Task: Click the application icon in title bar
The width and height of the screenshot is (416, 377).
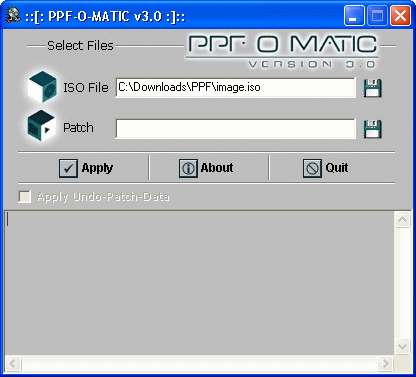Action: click(13, 15)
